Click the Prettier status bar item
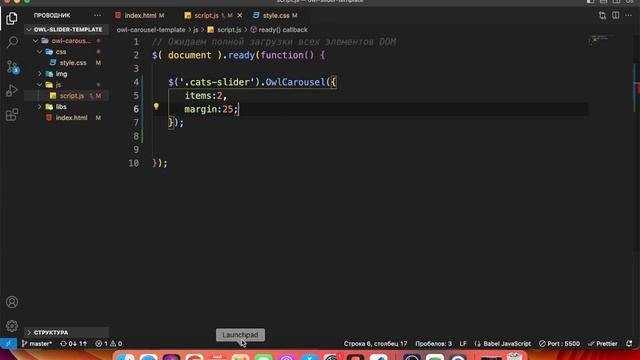The height and width of the screenshot is (360, 640). coord(603,344)
